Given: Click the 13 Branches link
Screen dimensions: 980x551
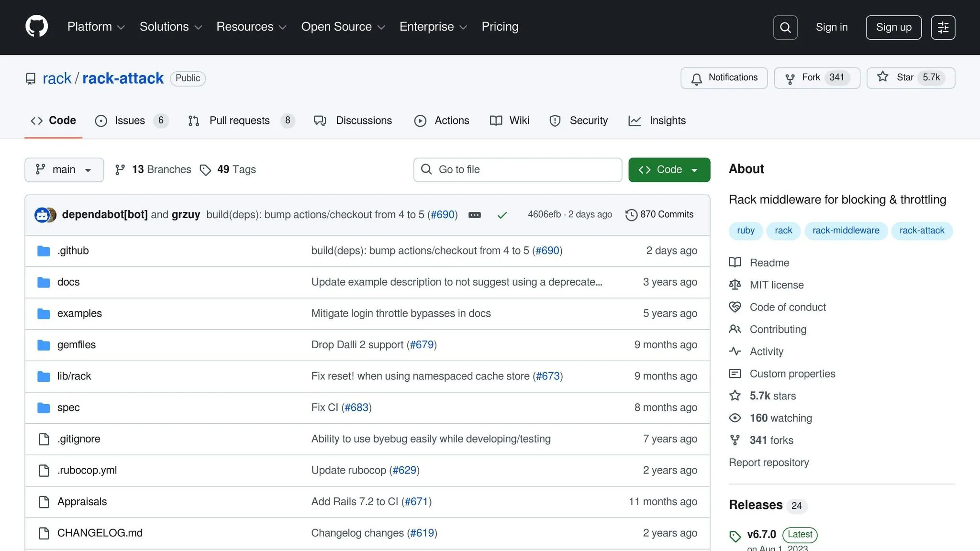Looking at the screenshot, I should pos(153,170).
